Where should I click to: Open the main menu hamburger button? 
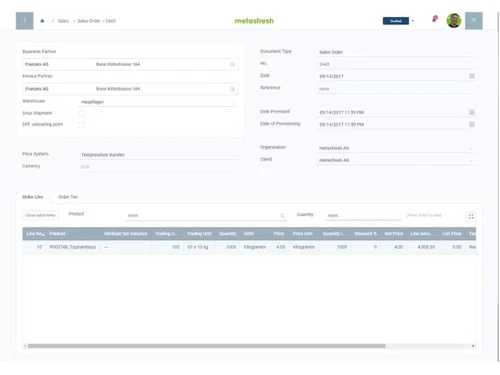pos(25,21)
